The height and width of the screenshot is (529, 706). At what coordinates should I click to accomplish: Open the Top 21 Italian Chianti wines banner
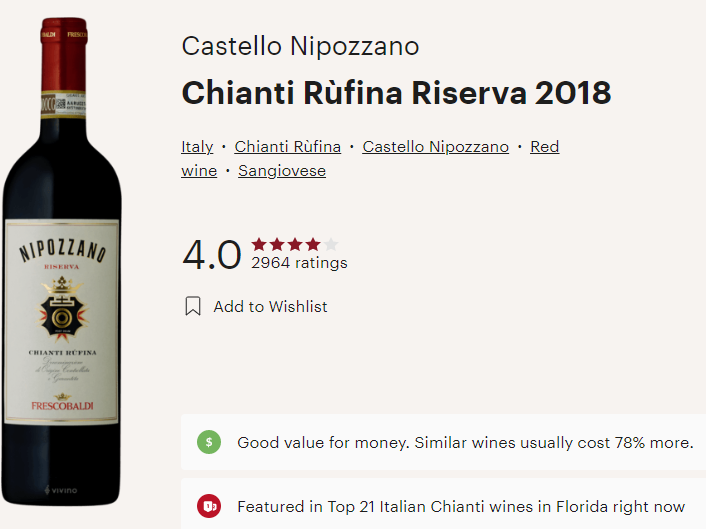(444, 504)
